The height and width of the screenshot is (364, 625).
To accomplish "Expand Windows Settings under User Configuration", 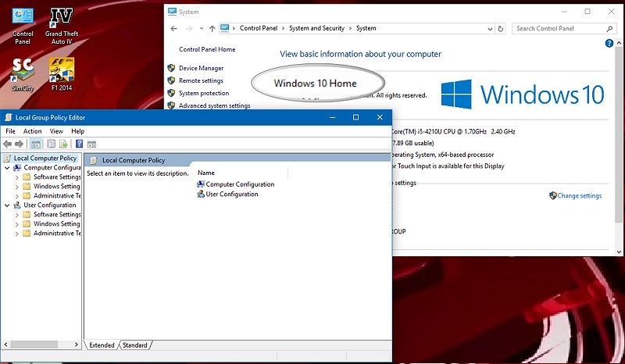I will click(16, 224).
